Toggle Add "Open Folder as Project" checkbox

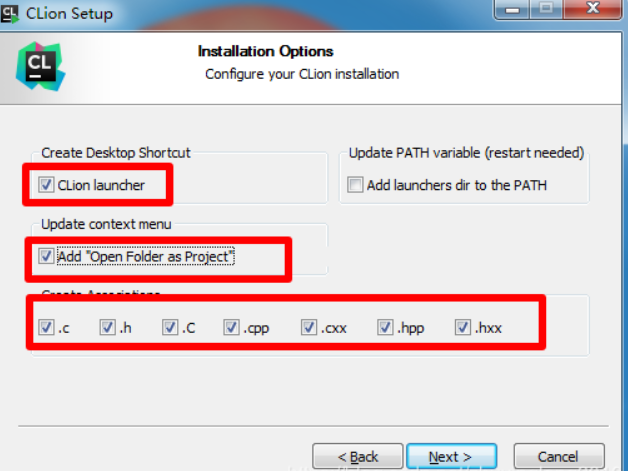pyautogui.click(x=46, y=256)
